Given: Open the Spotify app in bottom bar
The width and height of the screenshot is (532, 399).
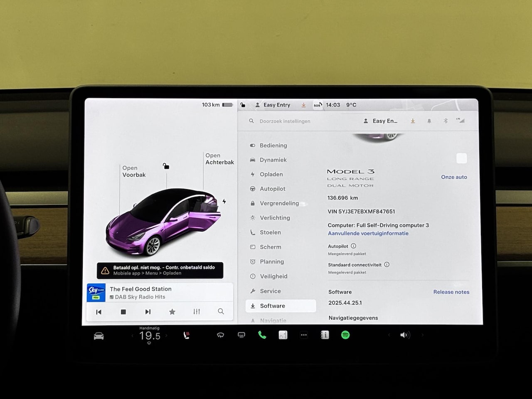Looking at the screenshot, I should point(345,335).
